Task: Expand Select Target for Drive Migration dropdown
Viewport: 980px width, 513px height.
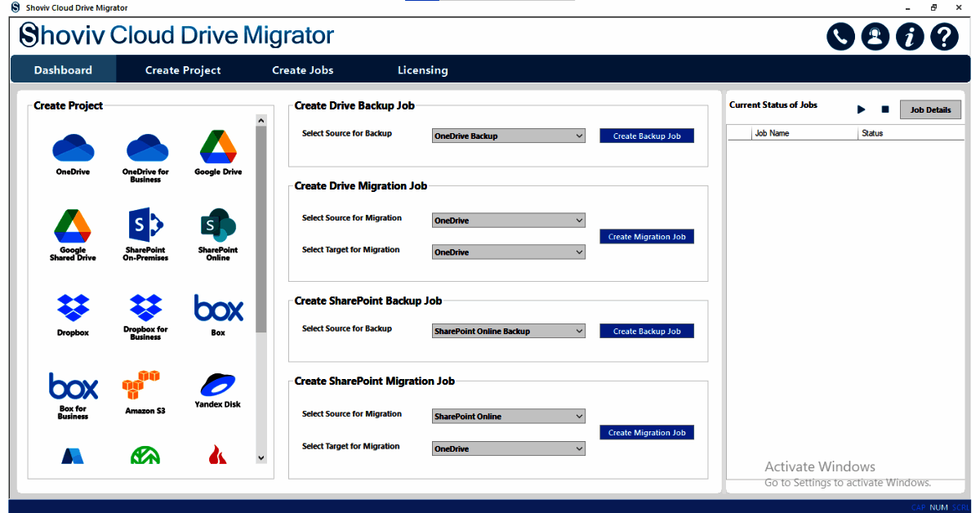Action: click(509, 252)
